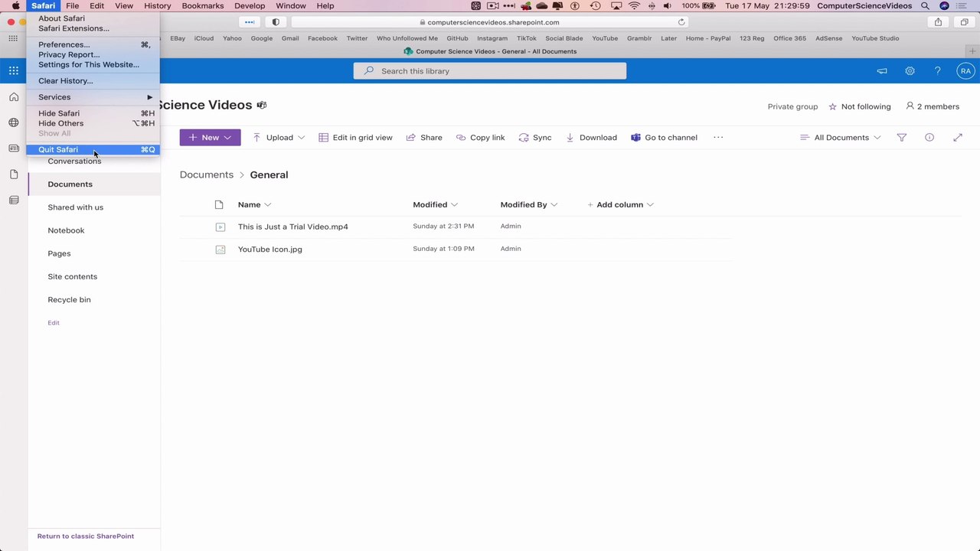Click the file type column header icon
The image size is (980, 551).
point(219,204)
